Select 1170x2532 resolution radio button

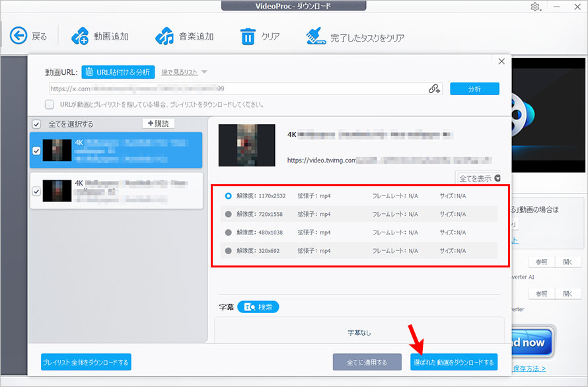click(x=228, y=195)
